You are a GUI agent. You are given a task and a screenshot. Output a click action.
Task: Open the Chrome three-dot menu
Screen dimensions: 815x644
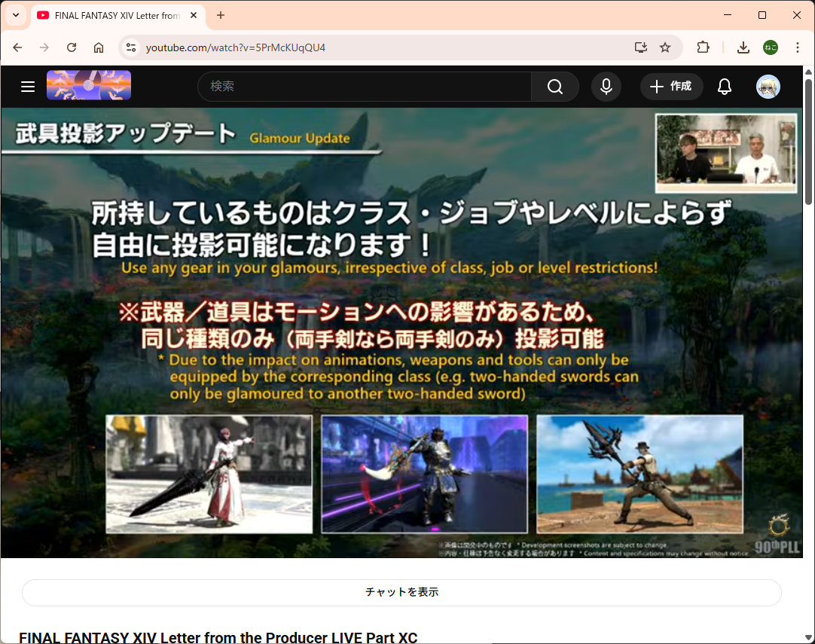[798, 47]
